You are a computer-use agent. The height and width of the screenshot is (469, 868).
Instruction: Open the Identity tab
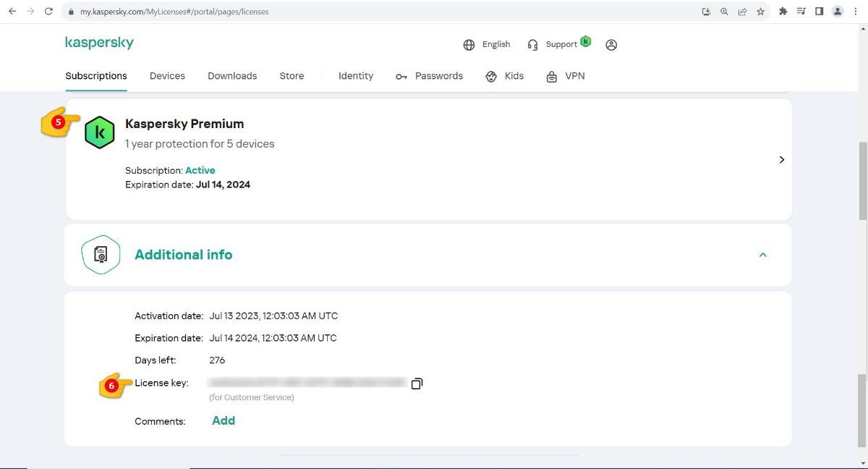coord(356,76)
